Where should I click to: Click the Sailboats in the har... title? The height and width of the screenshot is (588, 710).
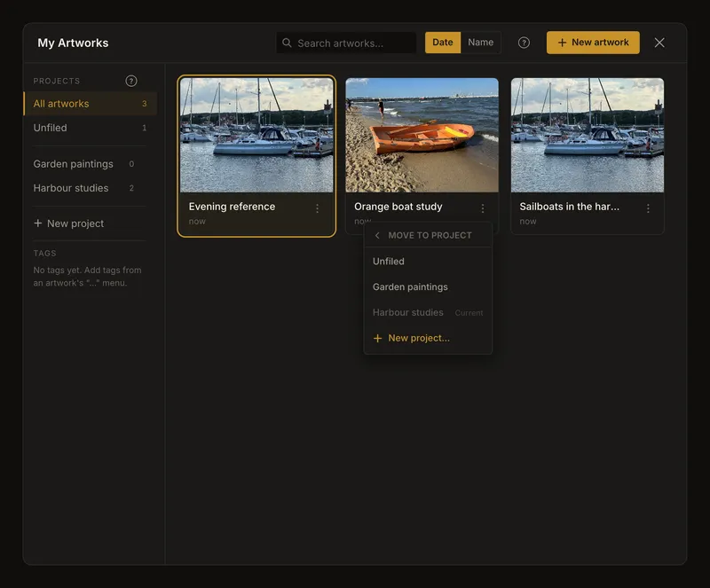coord(569,207)
